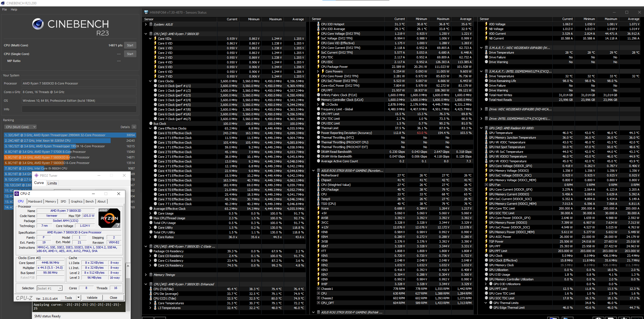Click the bolt icon beside +12V
This screenshot has width=644, height=319.
319,227
